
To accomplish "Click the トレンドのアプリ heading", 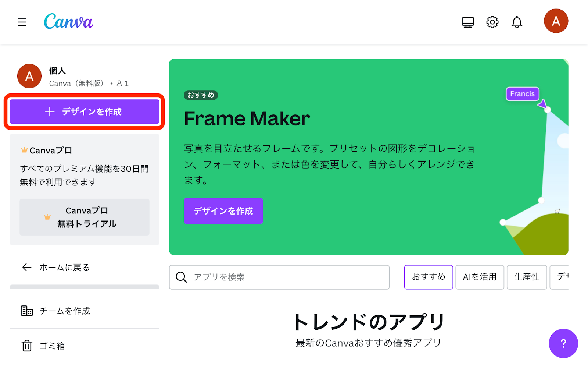I will pyautogui.click(x=369, y=322).
